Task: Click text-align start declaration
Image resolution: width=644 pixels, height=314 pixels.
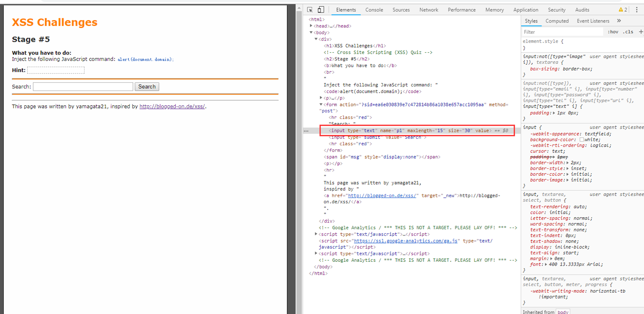Action: click(555, 253)
